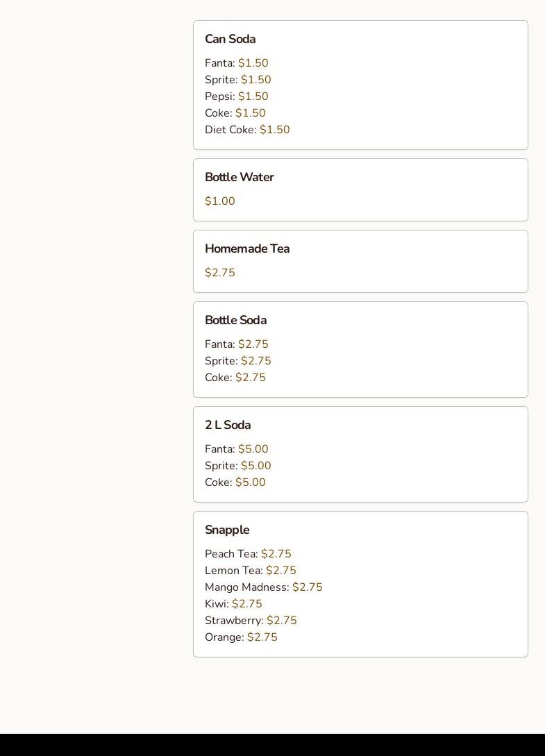Click the Can Soda heading
The height and width of the screenshot is (756, 545).
point(230,40)
